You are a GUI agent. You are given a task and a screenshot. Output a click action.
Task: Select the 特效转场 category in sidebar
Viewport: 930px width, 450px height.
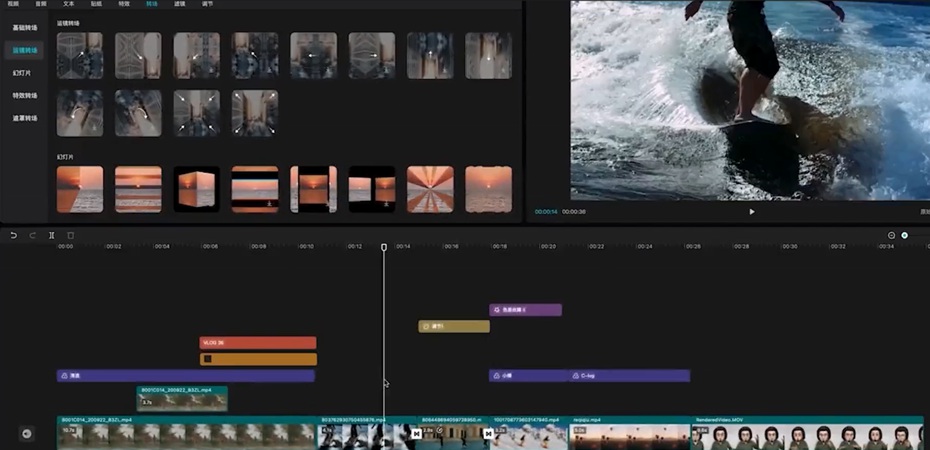pos(26,96)
